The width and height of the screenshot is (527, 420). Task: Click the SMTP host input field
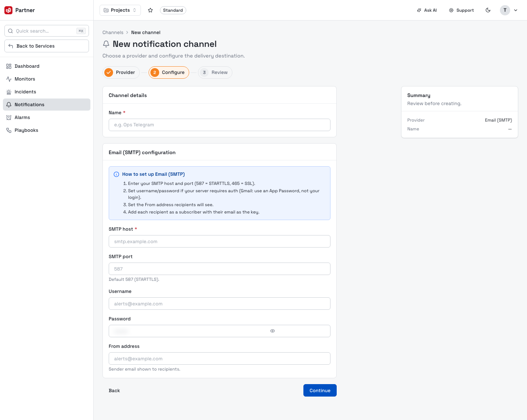(x=220, y=241)
